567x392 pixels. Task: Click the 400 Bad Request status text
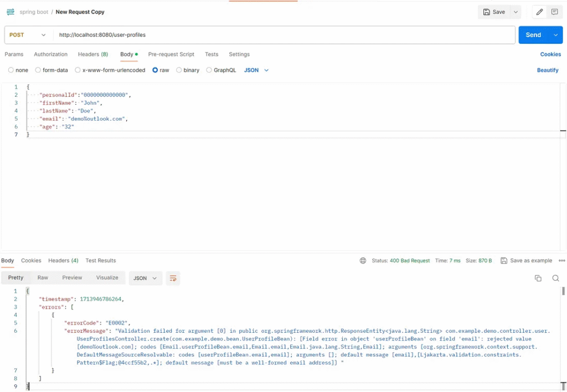coord(410,260)
